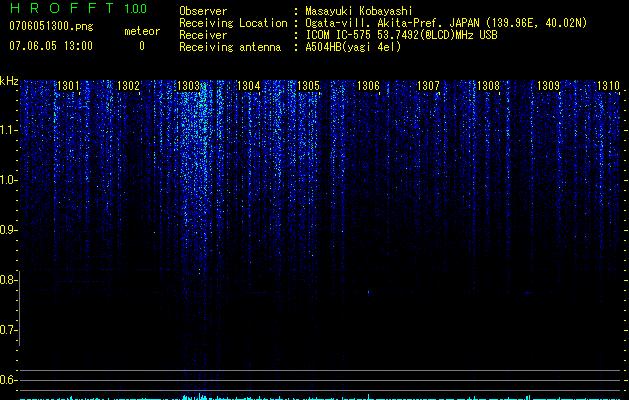Viewport: 629px width, 400px height.
Task: Click the A504HB(yagi 4el) antenna text
Action: (353, 47)
